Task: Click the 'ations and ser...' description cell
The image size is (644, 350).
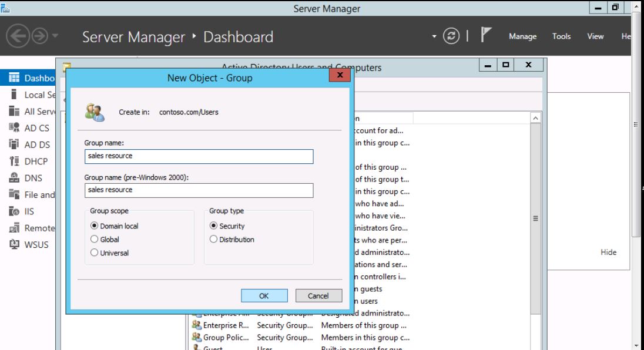Action: 381,265
